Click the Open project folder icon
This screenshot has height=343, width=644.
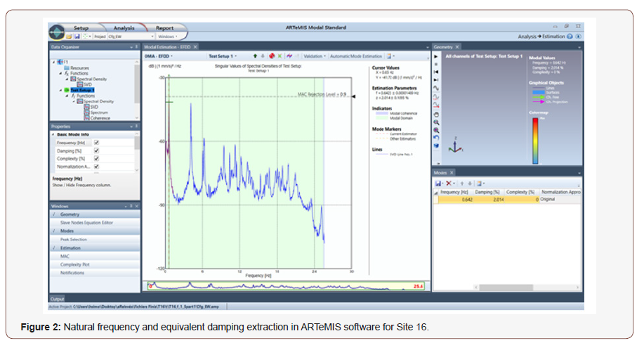click(x=69, y=37)
